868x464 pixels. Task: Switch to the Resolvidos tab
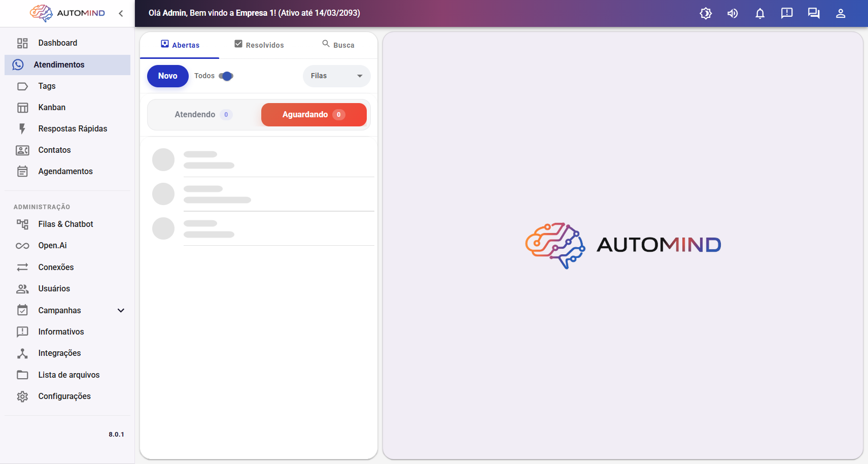coord(259,45)
